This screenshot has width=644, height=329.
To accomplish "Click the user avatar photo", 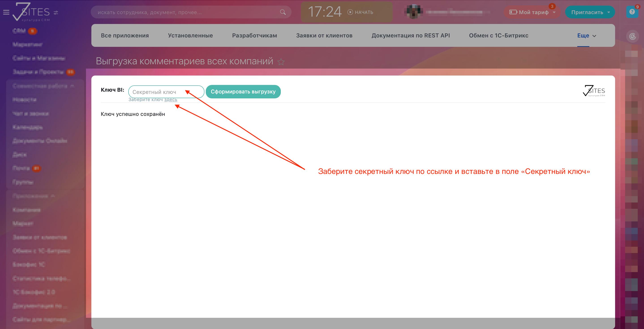I will coord(414,12).
